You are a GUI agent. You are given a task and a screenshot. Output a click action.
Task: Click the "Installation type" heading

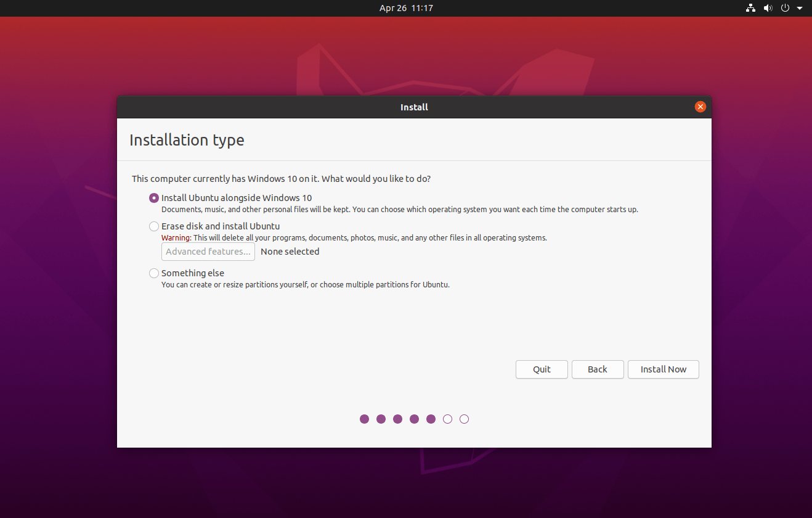point(187,140)
